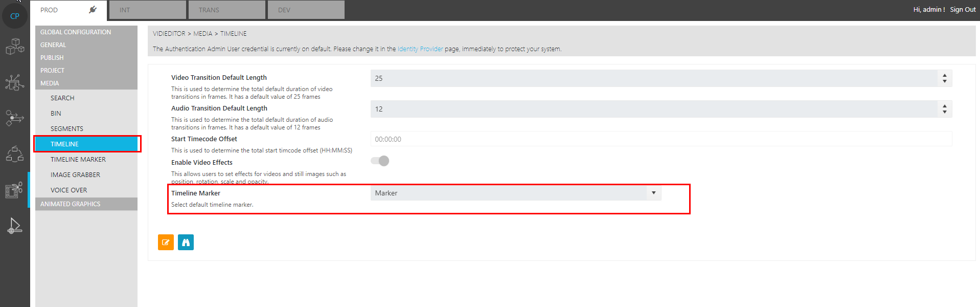Open the DEV environment tab
Viewport: 980px width, 307px height.
(x=306, y=10)
